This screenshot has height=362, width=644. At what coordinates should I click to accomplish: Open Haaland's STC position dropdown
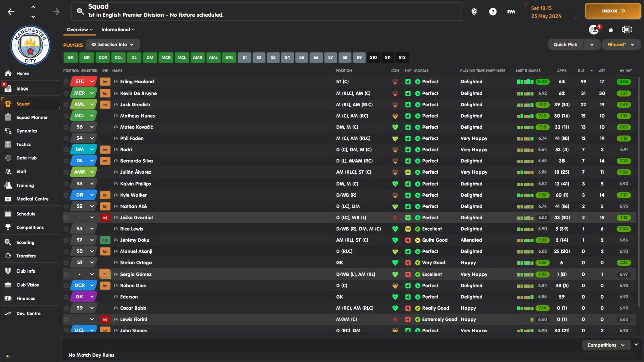click(x=92, y=81)
